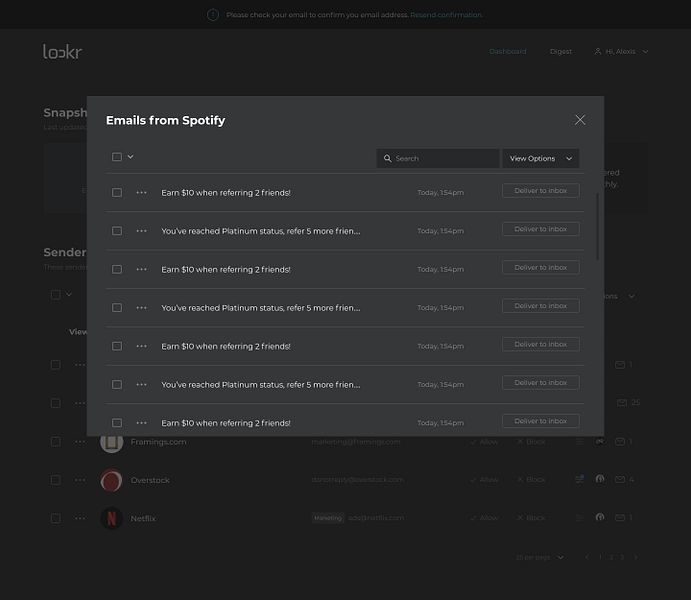
Task: Block the Netflix sender
Action: pyautogui.click(x=531, y=518)
